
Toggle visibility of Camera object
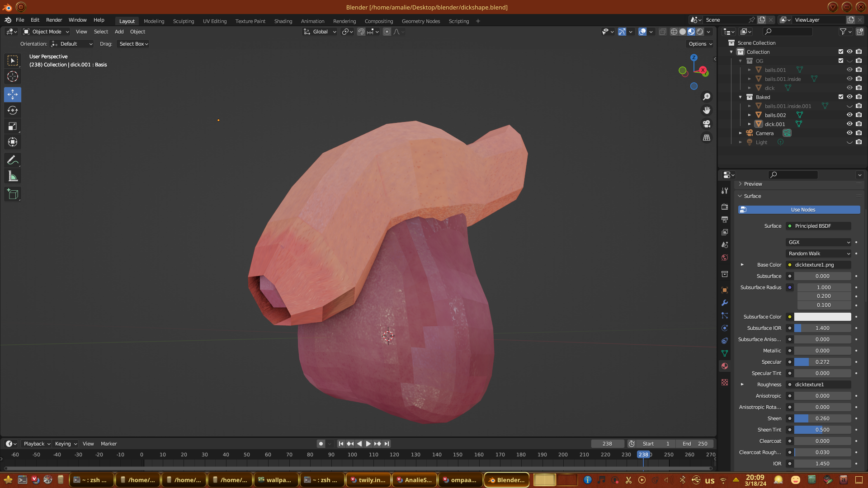point(849,133)
